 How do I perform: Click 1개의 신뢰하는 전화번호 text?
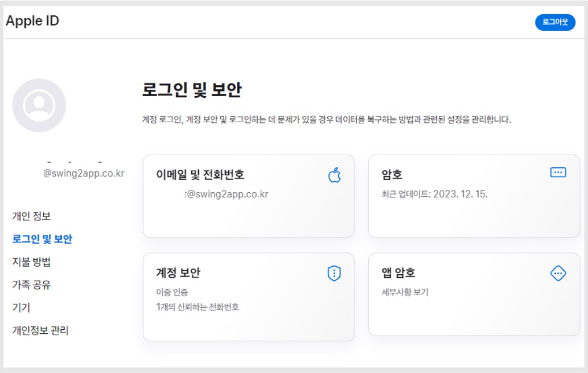pos(198,307)
